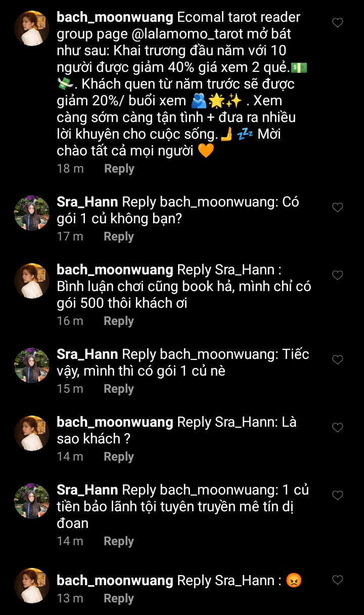Like the "gói 500 thôi khách ơi" comment
The image size is (364, 615).
337,275
